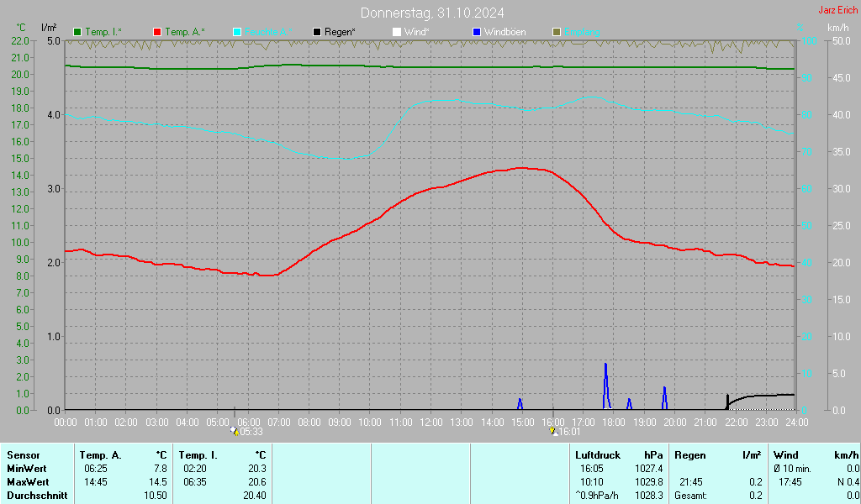Click the Temp. A. minimum value '7.8'
861x504 pixels.
[161, 469]
